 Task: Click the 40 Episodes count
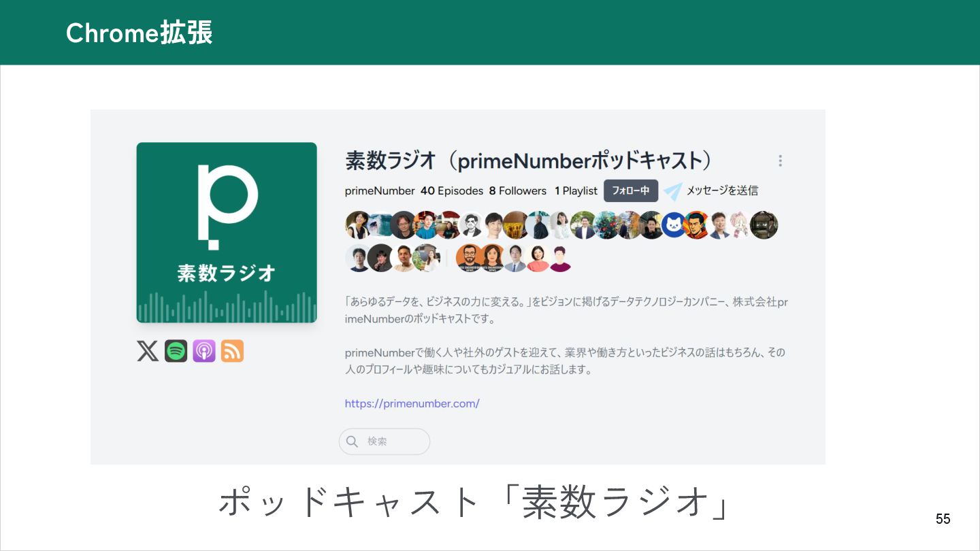452,191
